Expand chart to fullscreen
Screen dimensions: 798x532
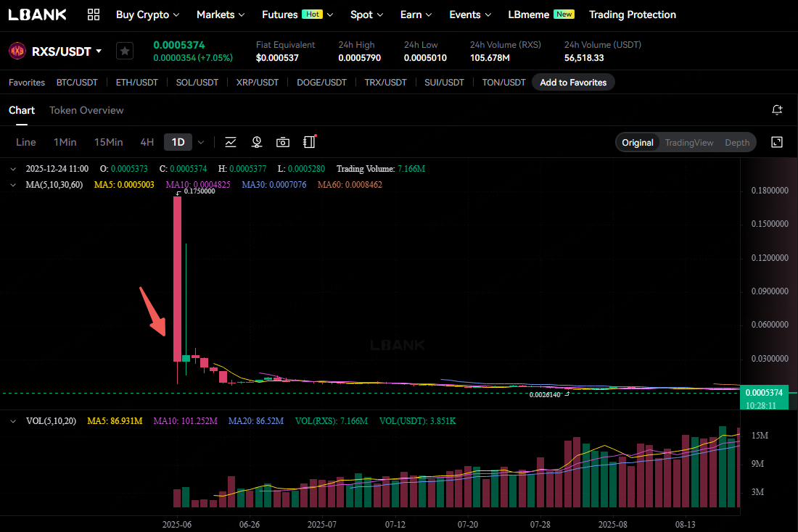pyautogui.click(x=777, y=142)
